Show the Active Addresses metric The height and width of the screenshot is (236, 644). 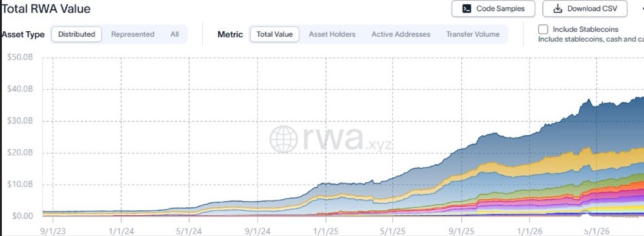click(x=401, y=34)
